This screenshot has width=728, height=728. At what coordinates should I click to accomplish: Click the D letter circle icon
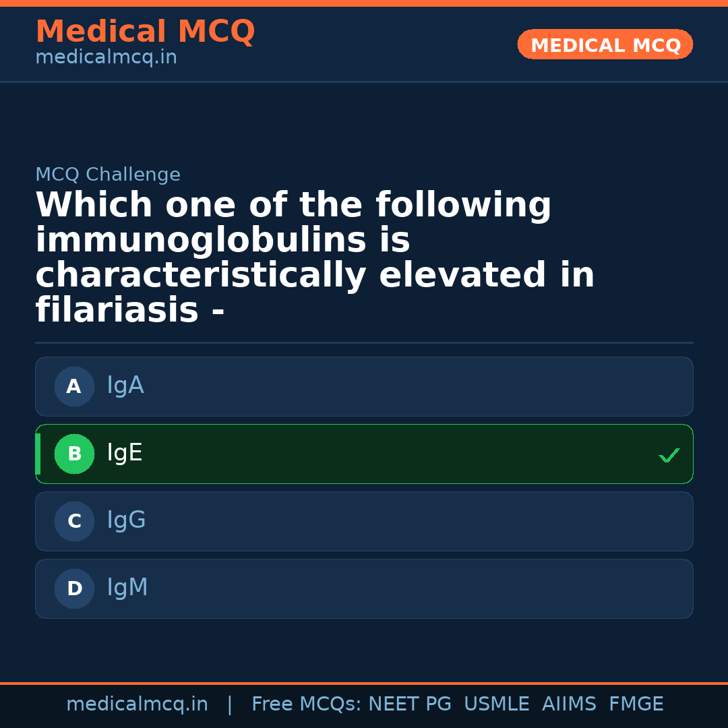[74, 589]
